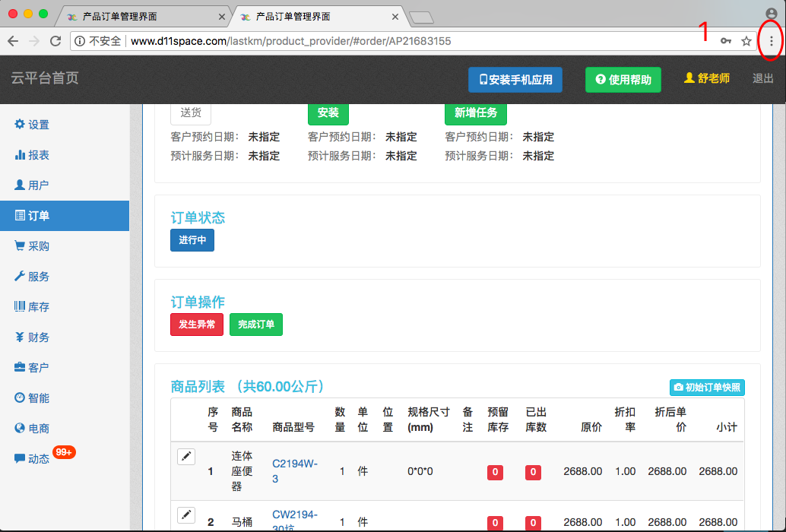Open 报表 in the sidebar
786x532 pixels.
[x=32, y=155]
